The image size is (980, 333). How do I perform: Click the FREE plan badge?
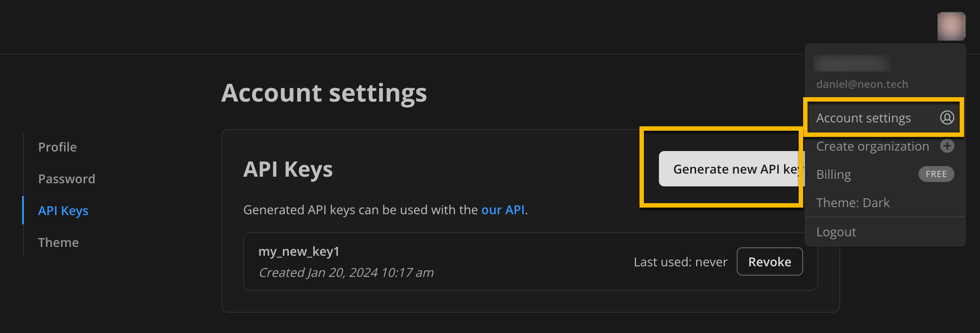coord(936,174)
